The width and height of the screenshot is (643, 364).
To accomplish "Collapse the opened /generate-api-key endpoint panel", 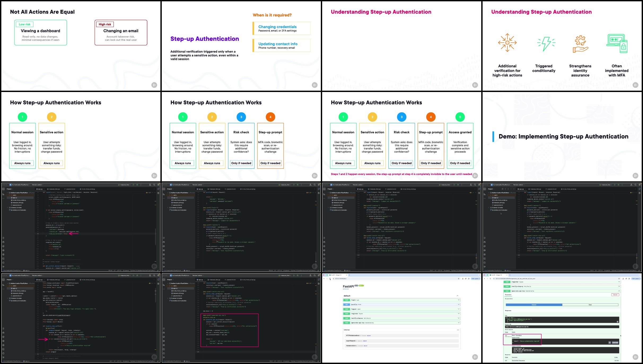I will [619, 291].
